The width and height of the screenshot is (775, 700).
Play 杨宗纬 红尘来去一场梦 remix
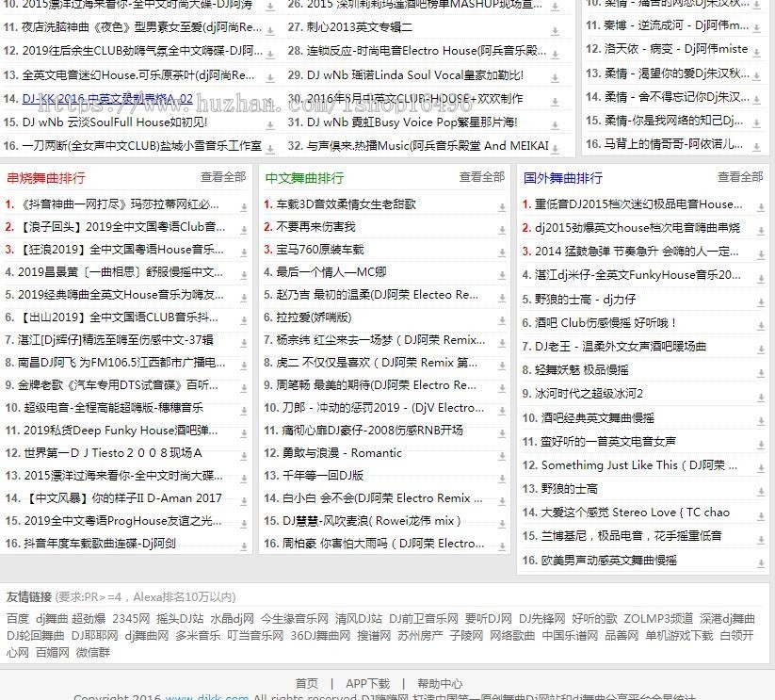click(380, 339)
